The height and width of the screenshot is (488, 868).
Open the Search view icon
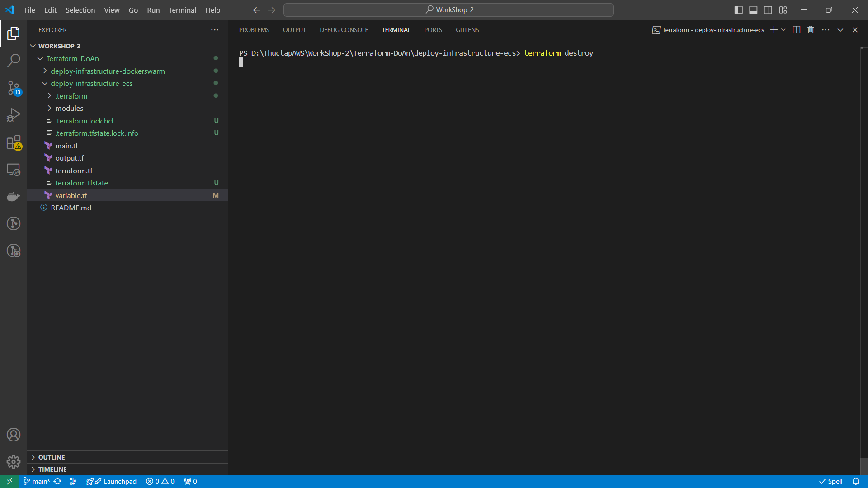click(x=14, y=60)
